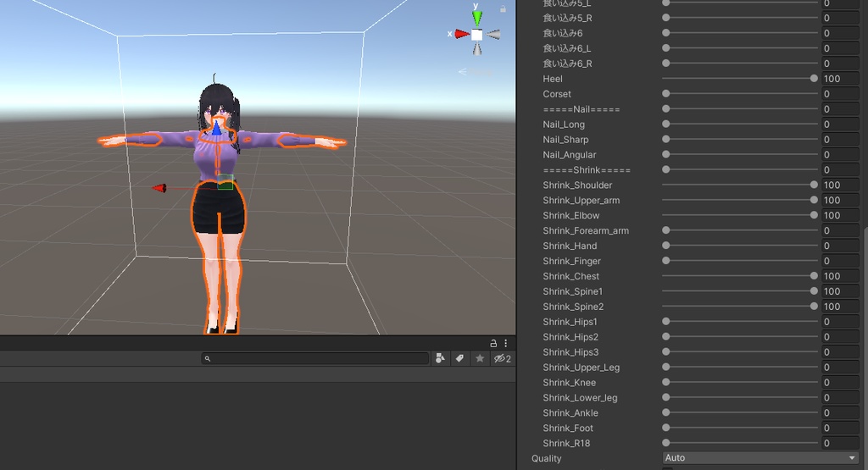Open the Search by Type filter icon
This screenshot has width=868, height=470.
(440, 358)
